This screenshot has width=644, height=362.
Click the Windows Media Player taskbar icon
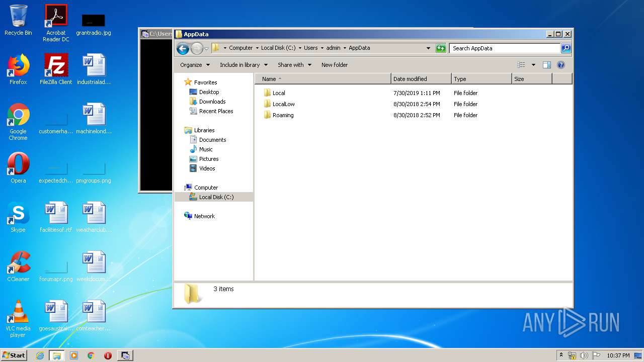74,355
